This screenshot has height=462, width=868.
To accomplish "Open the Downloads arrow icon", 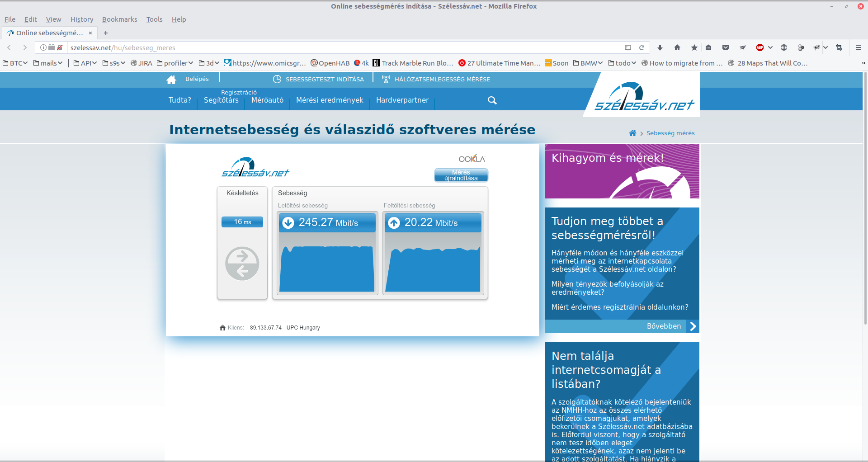I will (660, 47).
